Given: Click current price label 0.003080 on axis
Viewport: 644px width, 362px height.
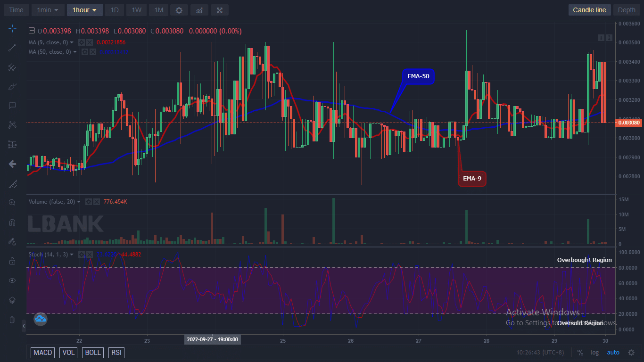Looking at the screenshot, I should pos(630,123).
